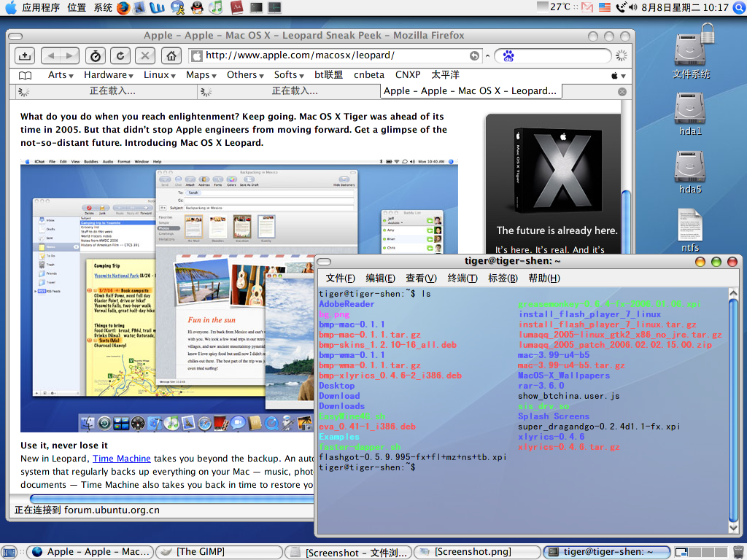Launch Firefox from the top panel
This screenshot has height=560, width=747.
(123, 7)
